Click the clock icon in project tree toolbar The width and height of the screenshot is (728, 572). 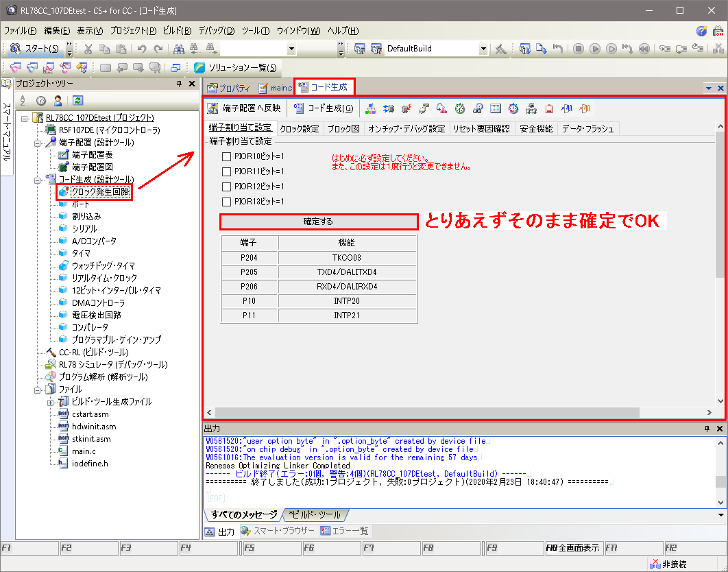coord(41,100)
